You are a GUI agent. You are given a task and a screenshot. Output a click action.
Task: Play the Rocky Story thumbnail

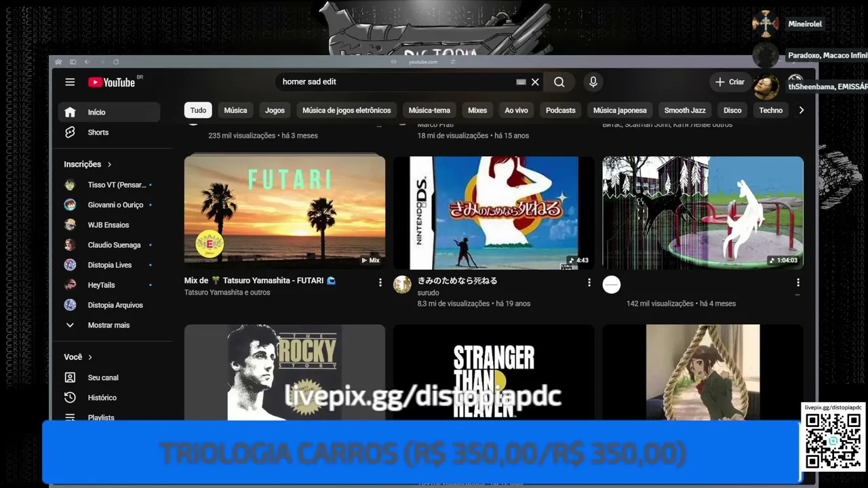coord(285,372)
